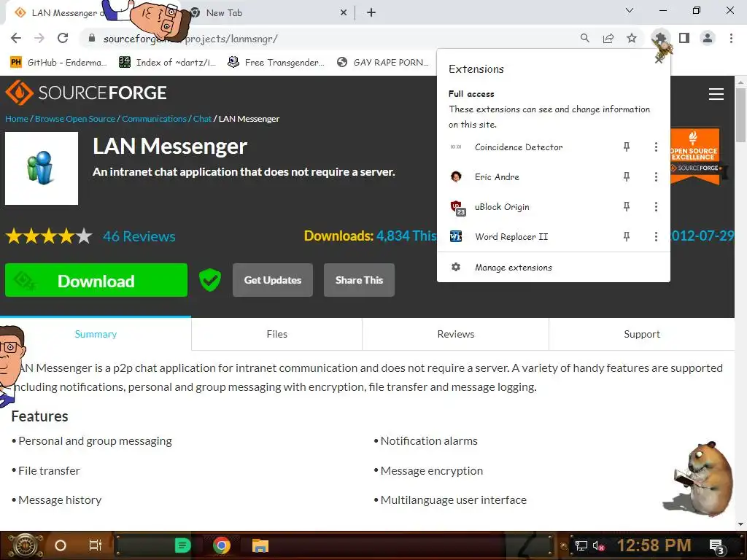Click the Open Source Excellence badge
This screenshot has height=560, width=747.
[696, 156]
